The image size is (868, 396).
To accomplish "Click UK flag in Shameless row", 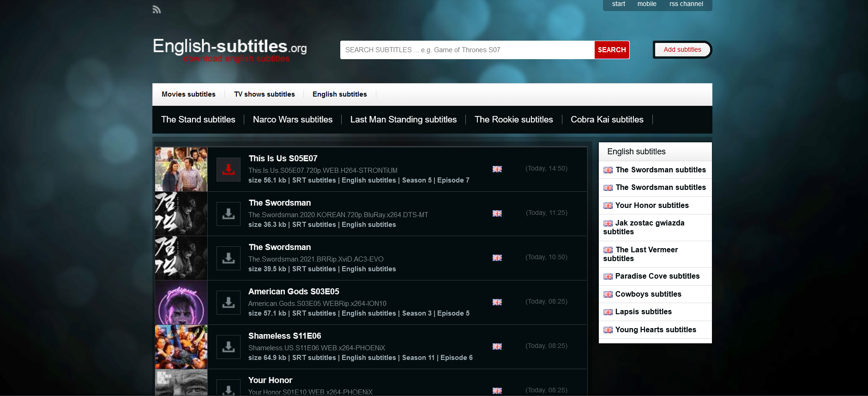I will coord(497,347).
